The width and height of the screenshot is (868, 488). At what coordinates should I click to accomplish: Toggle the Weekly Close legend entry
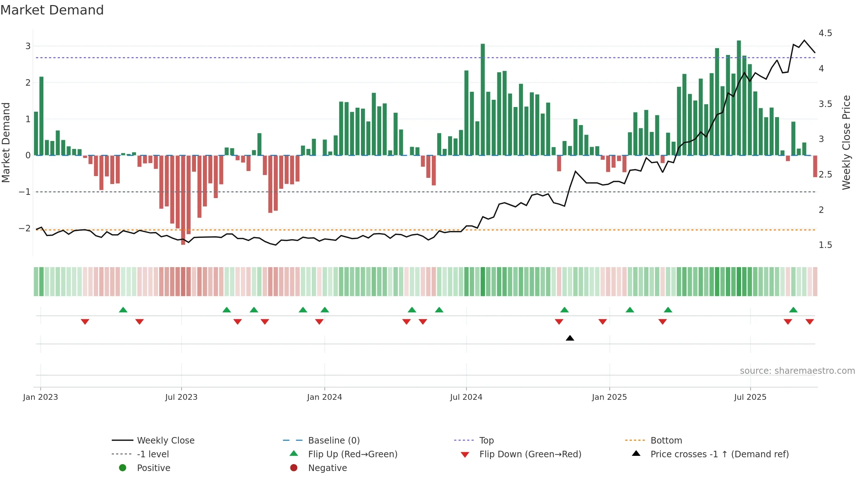[x=153, y=440]
